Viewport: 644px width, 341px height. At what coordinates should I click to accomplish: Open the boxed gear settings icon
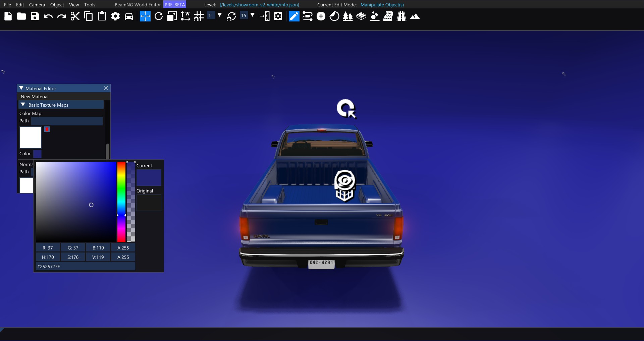[278, 16]
